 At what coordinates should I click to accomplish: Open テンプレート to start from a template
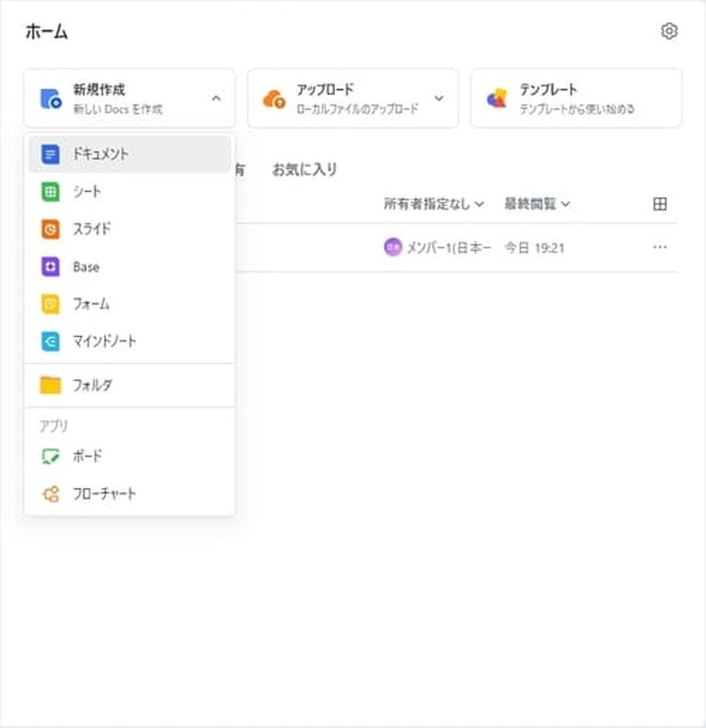[x=575, y=98]
